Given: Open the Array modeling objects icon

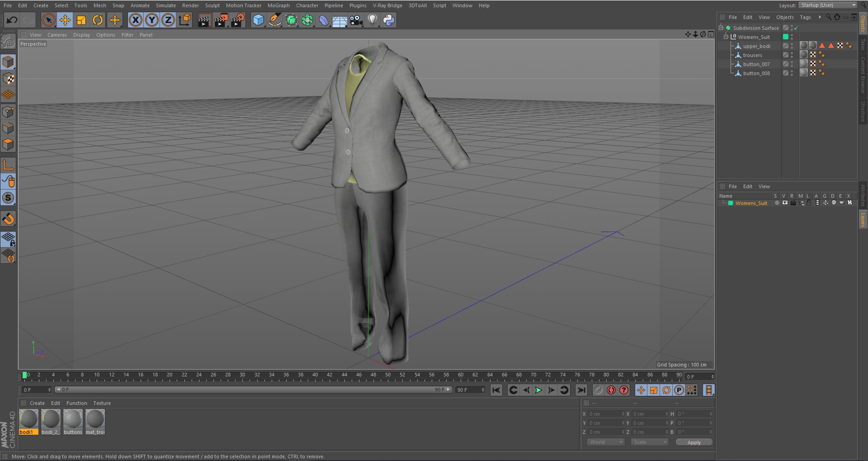Looking at the screenshot, I should [x=307, y=20].
